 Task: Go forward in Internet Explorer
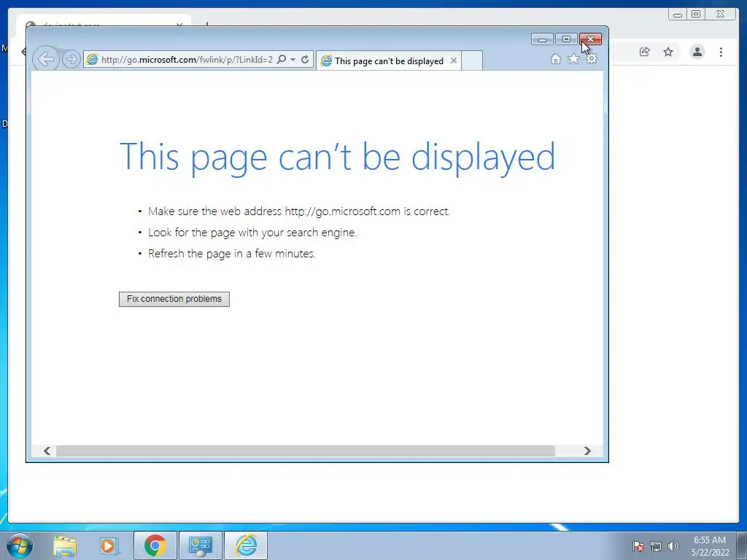click(x=71, y=59)
